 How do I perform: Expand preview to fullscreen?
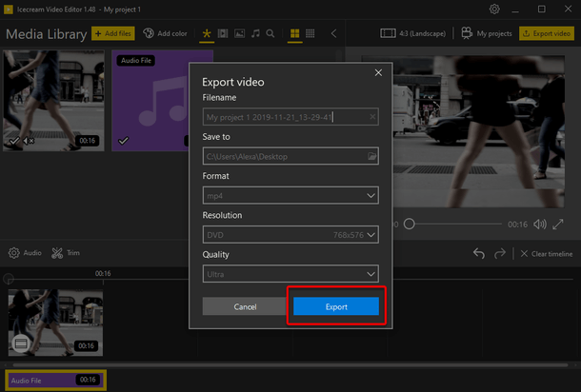click(560, 225)
